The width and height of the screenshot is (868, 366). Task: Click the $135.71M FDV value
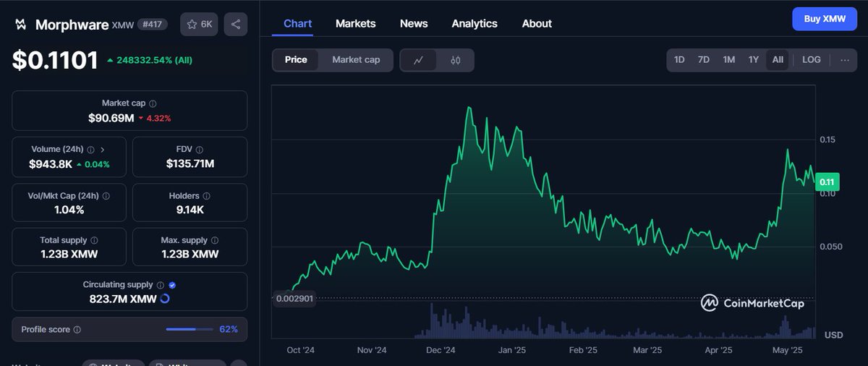[x=190, y=164]
